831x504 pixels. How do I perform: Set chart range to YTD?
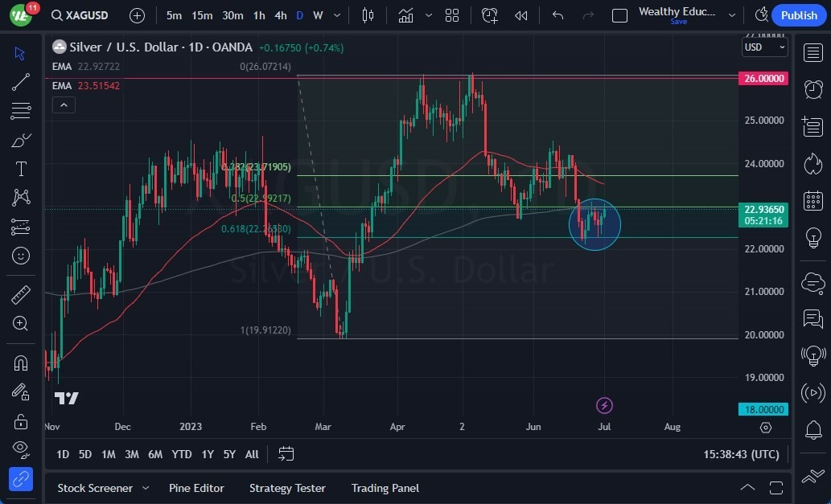(x=182, y=454)
